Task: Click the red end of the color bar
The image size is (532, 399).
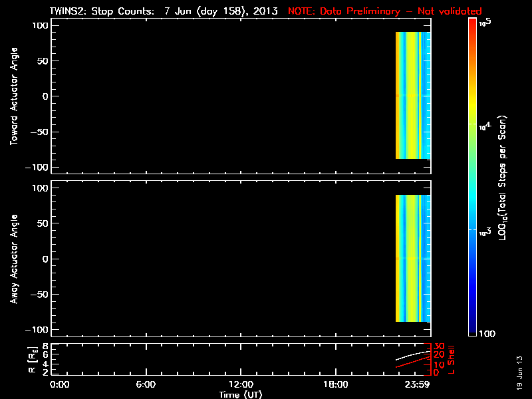Action: (x=472, y=27)
